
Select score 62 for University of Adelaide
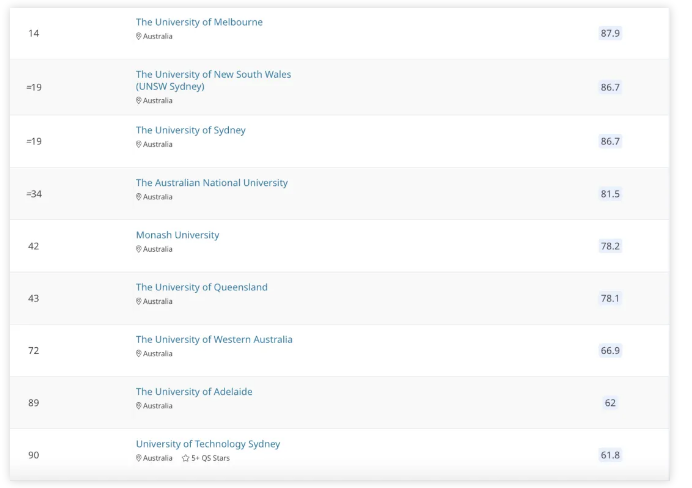coord(610,403)
